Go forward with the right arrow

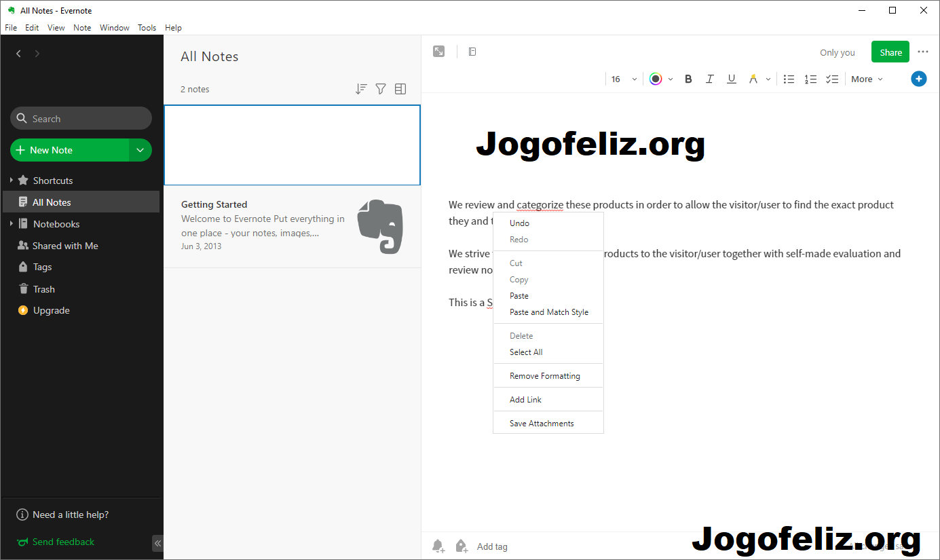click(x=37, y=54)
